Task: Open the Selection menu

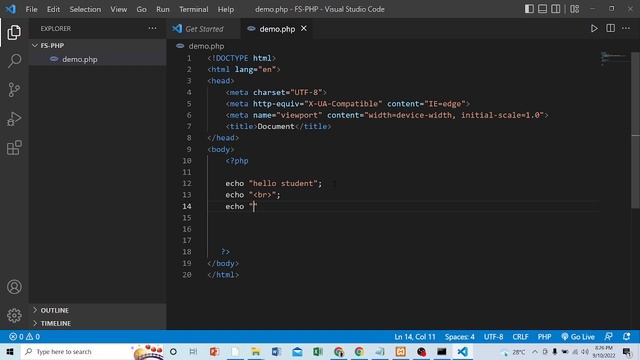Action: tap(85, 9)
